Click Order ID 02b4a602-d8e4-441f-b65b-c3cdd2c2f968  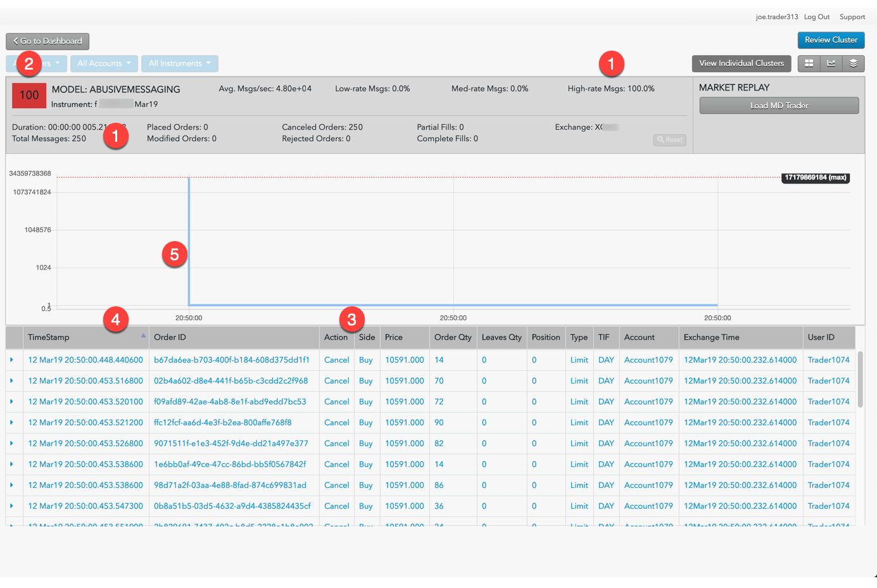(x=231, y=380)
